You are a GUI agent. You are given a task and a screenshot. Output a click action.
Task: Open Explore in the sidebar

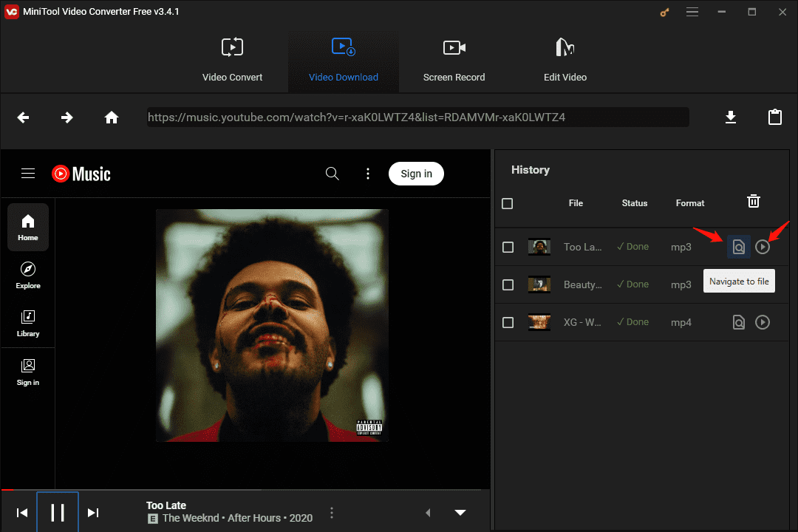[28, 275]
